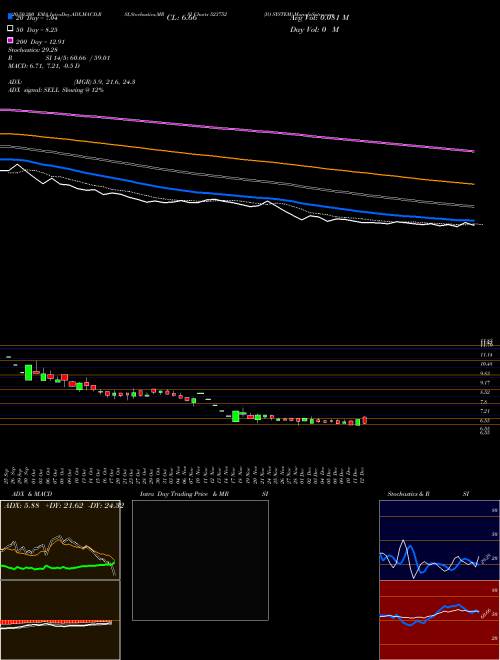Click the '12 Dec' date axis label
The height and width of the screenshot is (660, 500).
point(361,475)
